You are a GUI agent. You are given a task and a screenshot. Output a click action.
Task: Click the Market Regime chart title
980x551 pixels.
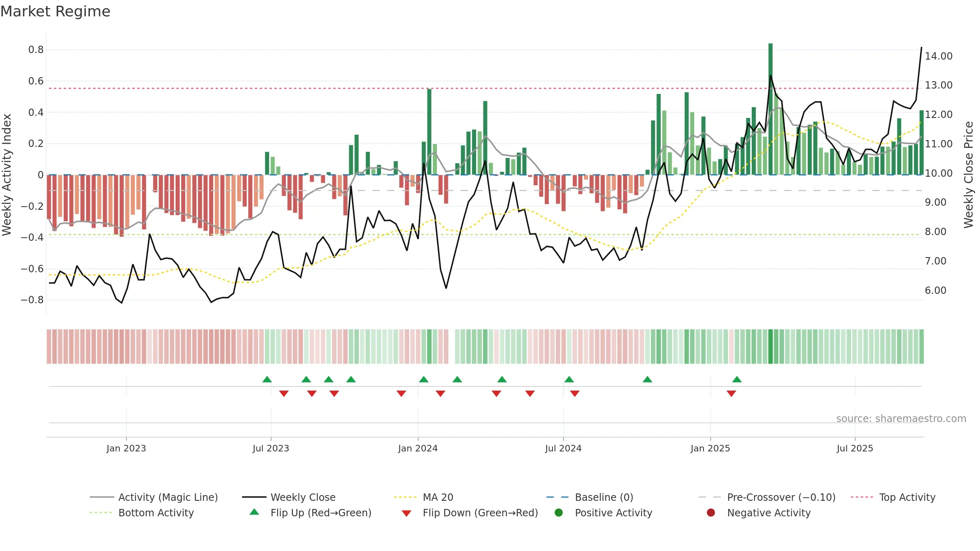[x=55, y=11]
